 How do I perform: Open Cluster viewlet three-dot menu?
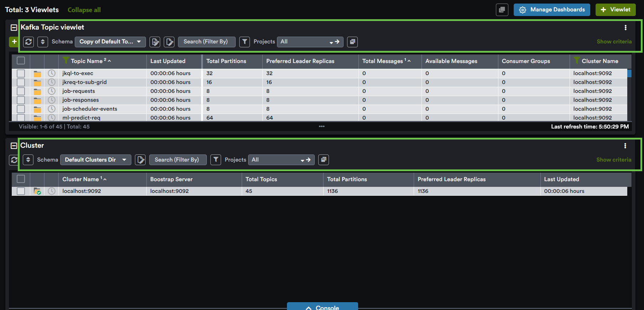pos(625,146)
